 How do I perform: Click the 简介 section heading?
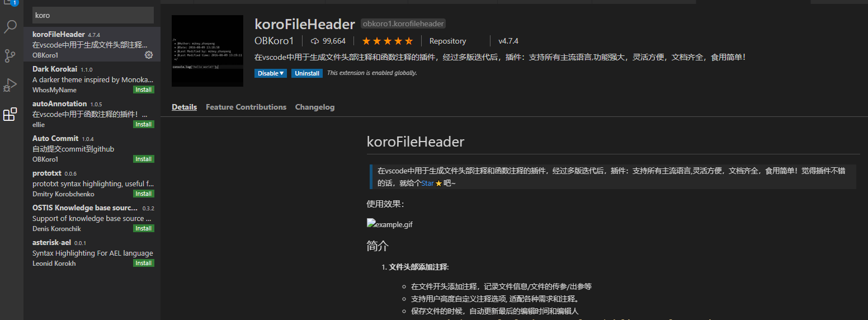(378, 246)
